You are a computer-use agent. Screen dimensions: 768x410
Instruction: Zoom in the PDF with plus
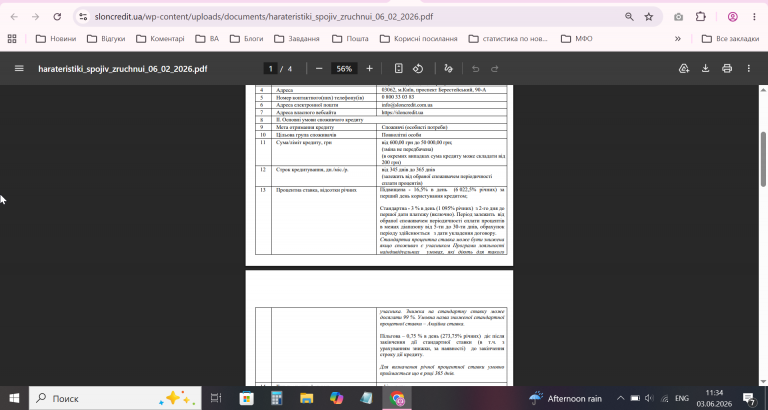tap(369, 69)
